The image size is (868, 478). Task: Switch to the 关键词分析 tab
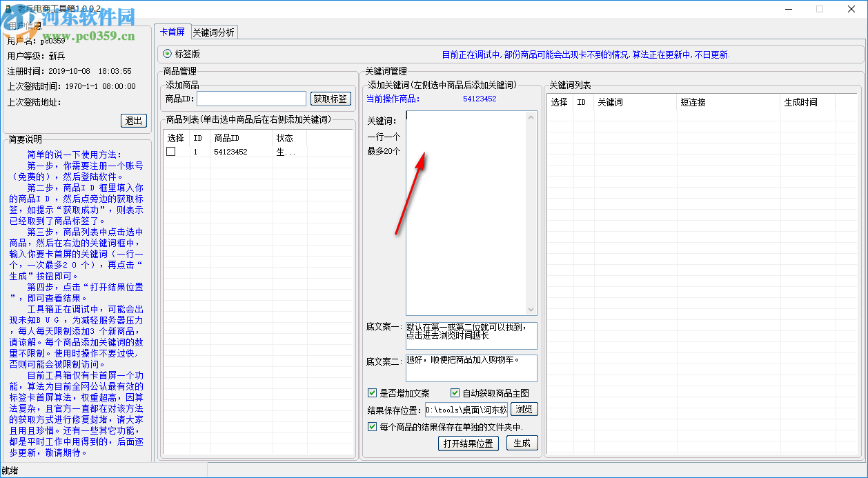point(214,32)
